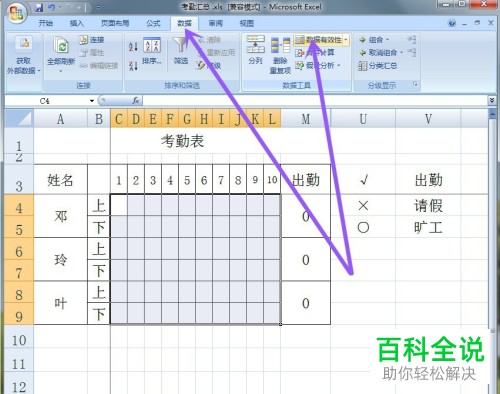Image resolution: width=500 pixels, height=394 pixels.
Task: Select row 10 header
Action: pos(19,337)
